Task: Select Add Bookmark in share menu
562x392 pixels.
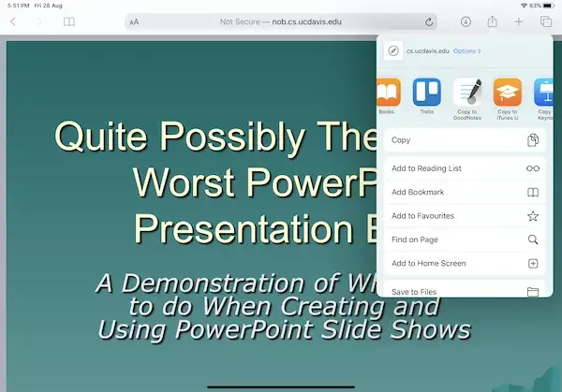Action: (x=465, y=192)
